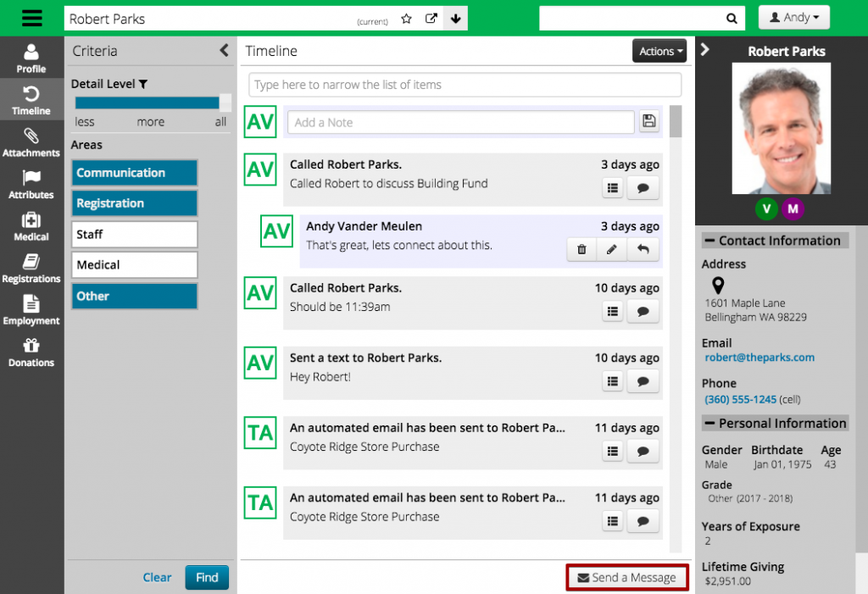Screen dimensions: 868x594
Task: Click the search magnifier icon
Action: [732, 19]
